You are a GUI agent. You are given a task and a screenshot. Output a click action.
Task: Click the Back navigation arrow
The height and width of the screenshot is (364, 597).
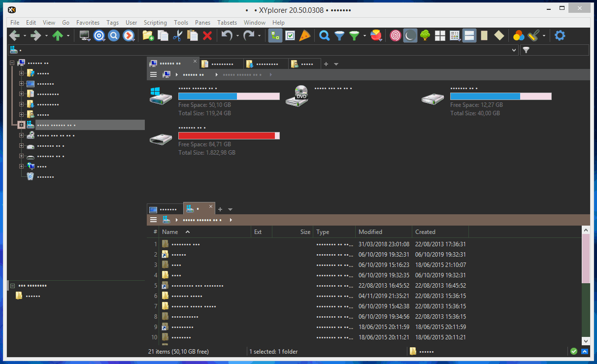pos(14,35)
